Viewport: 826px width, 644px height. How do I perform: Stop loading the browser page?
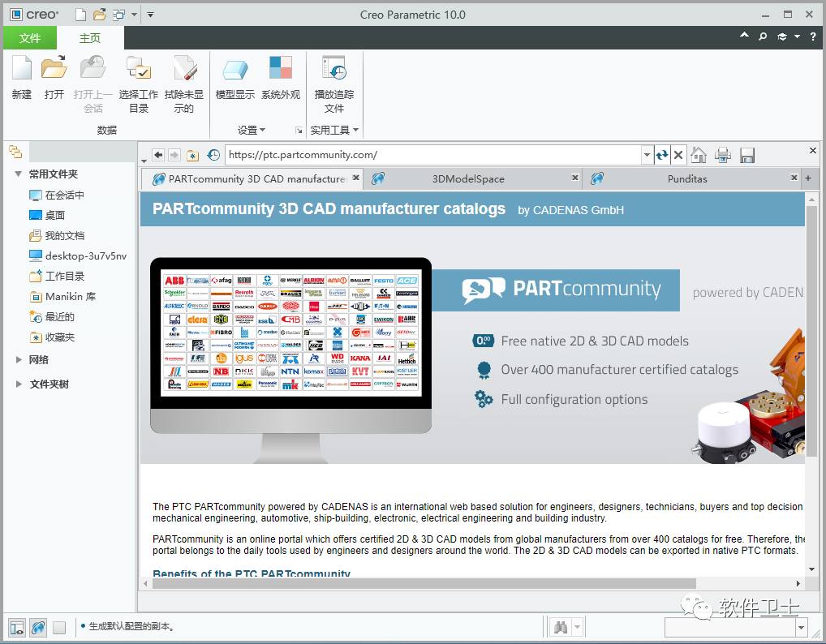[x=678, y=155]
